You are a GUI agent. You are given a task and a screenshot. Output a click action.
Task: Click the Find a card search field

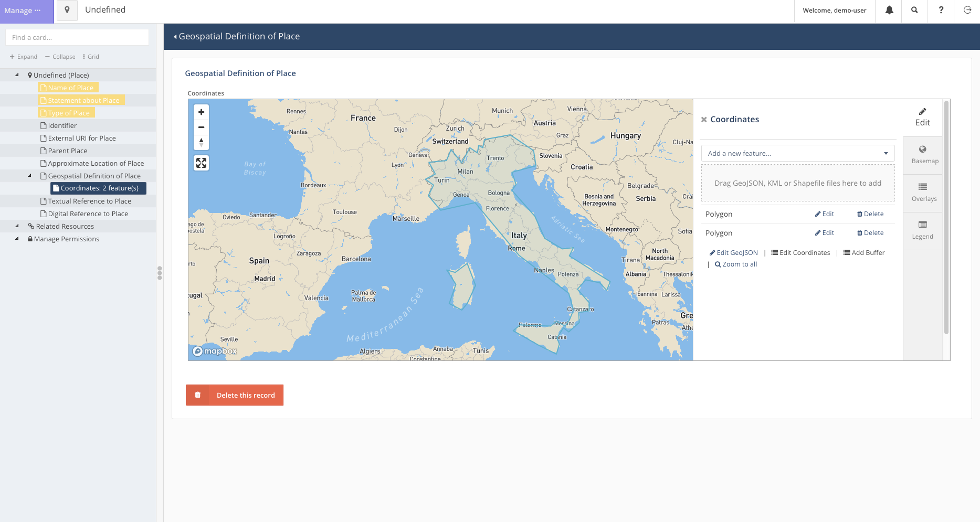pyautogui.click(x=77, y=38)
